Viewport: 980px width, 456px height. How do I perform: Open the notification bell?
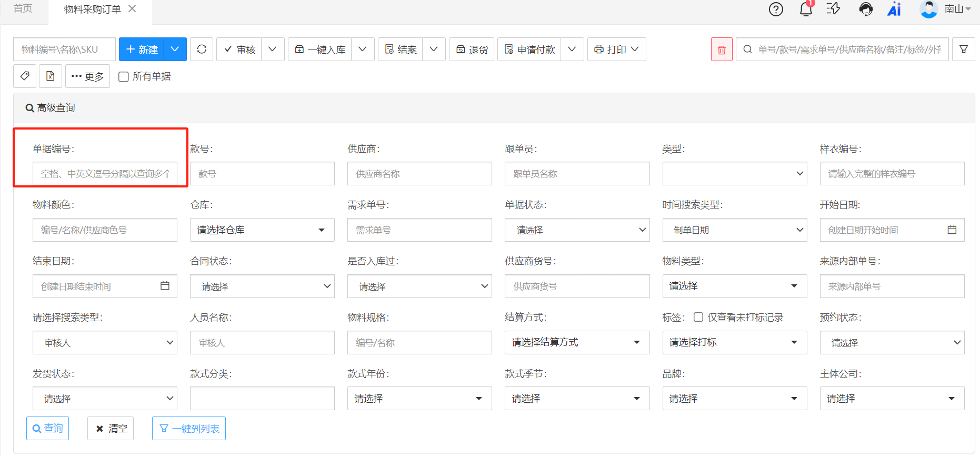[x=806, y=9]
